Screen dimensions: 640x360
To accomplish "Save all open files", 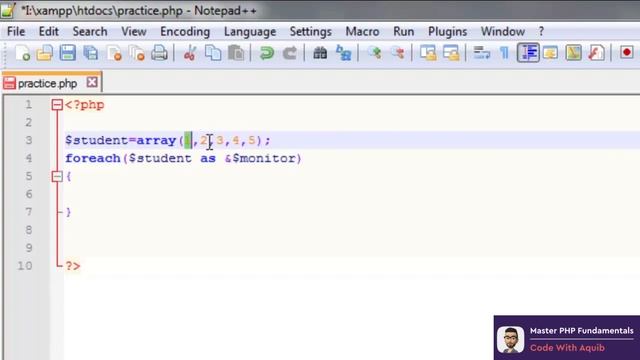I will (x=91, y=53).
